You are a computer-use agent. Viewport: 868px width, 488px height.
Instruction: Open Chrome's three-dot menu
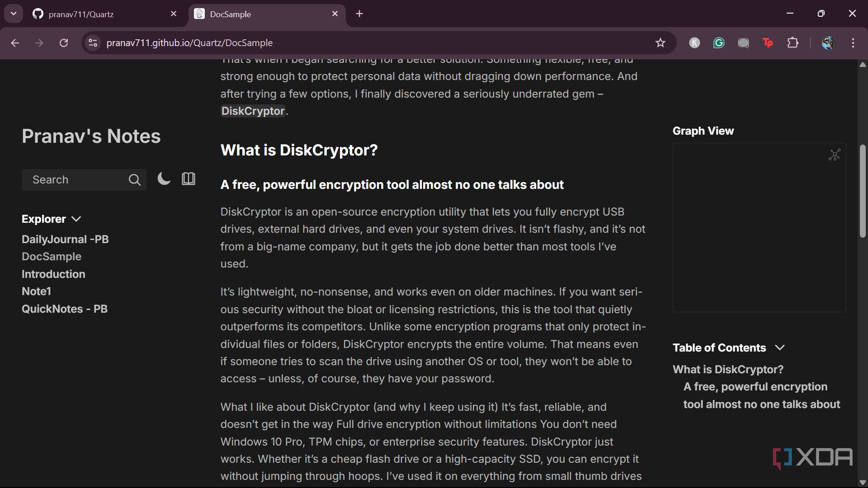click(853, 43)
